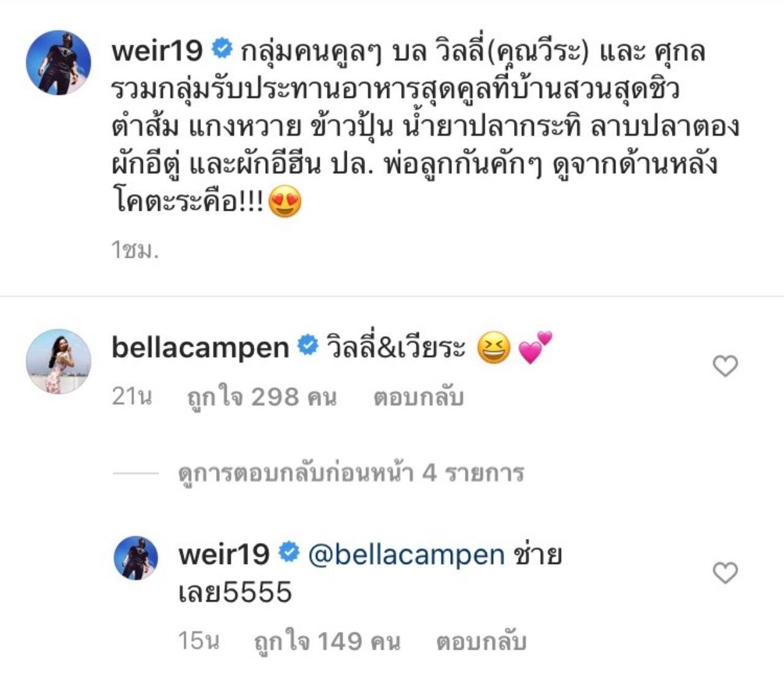Tap the weir19 username in the reply
Image resolution: width=784 pixels, height=673 pixels.
(x=224, y=554)
